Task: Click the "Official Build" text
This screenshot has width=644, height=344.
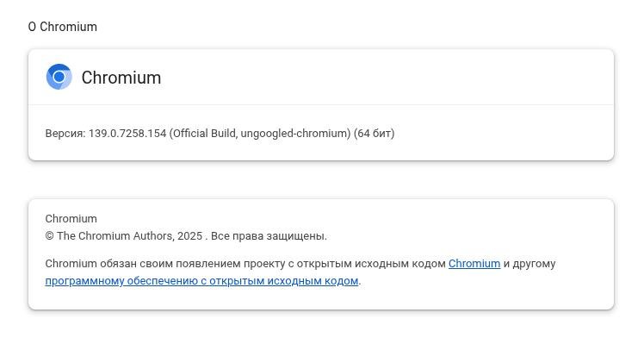Action: [x=204, y=134]
